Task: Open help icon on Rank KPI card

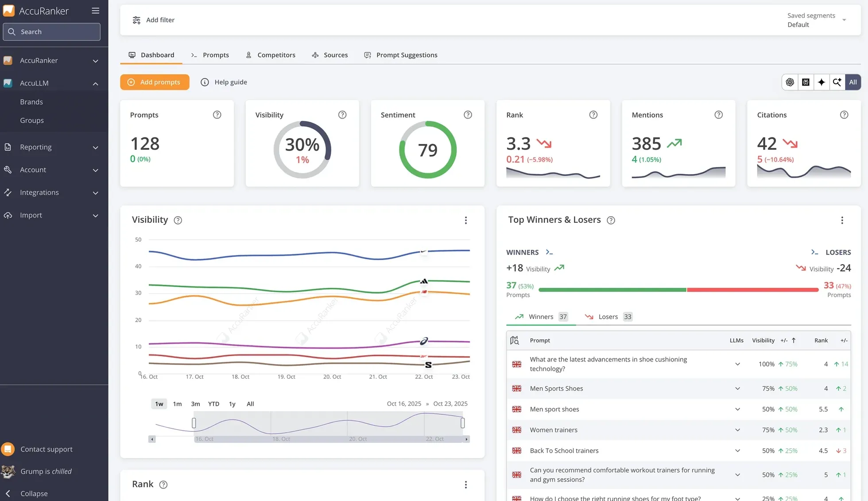Action: point(593,115)
